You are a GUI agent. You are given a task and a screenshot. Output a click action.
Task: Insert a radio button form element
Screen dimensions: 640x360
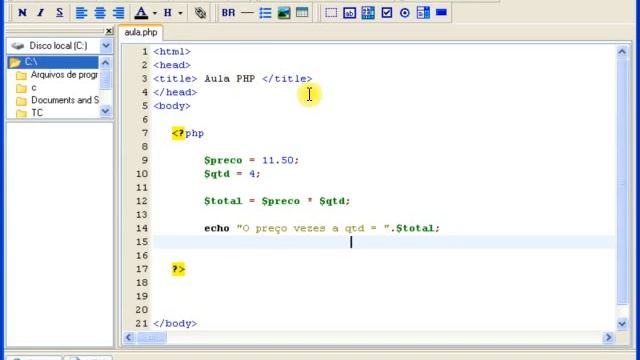404,13
